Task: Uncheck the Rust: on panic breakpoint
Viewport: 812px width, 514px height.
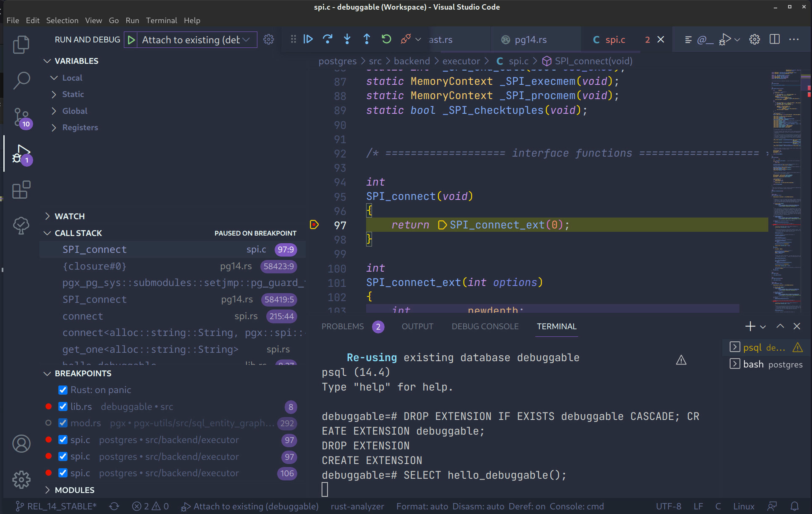Action: click(x=63, y=390)
